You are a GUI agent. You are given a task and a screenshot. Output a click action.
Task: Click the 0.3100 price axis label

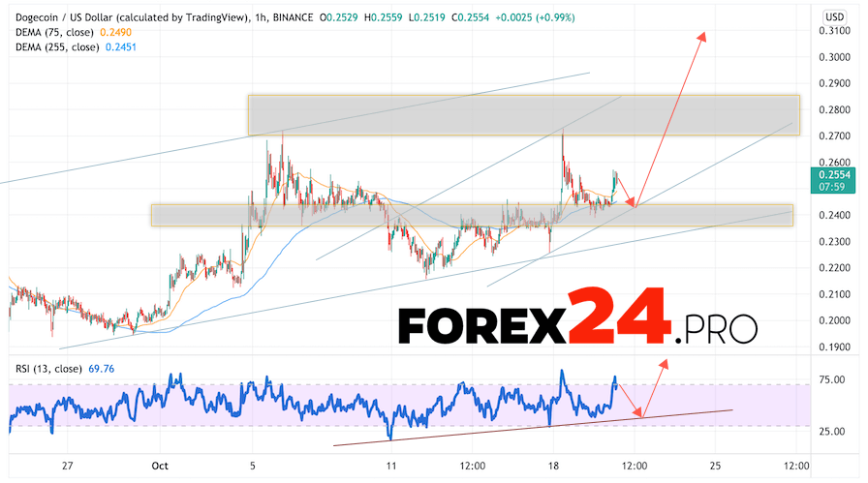pos(834,31)
